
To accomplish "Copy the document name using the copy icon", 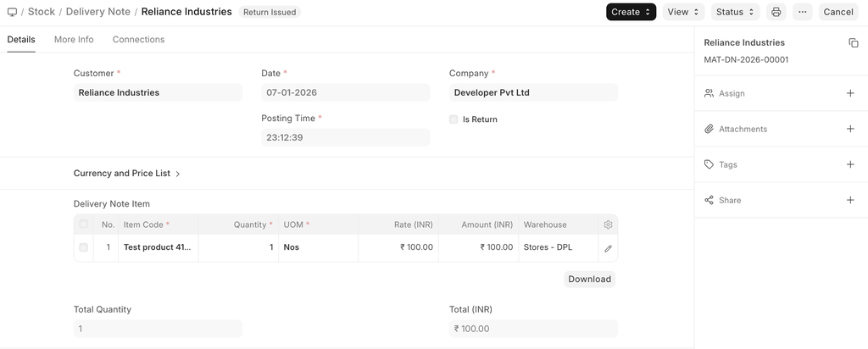I will tap(853, 42).
